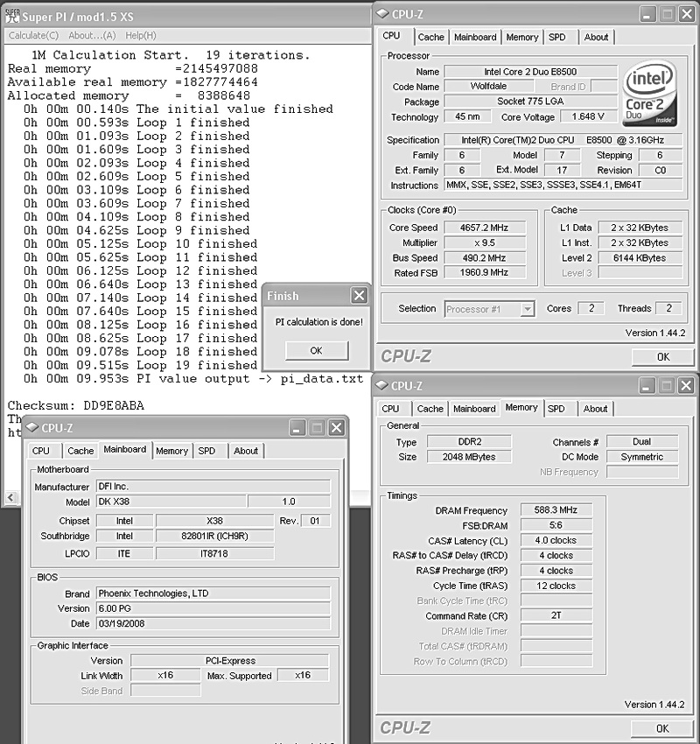
Task: Close the top CPU-Z processor window
Action: (x=686, y=14)
